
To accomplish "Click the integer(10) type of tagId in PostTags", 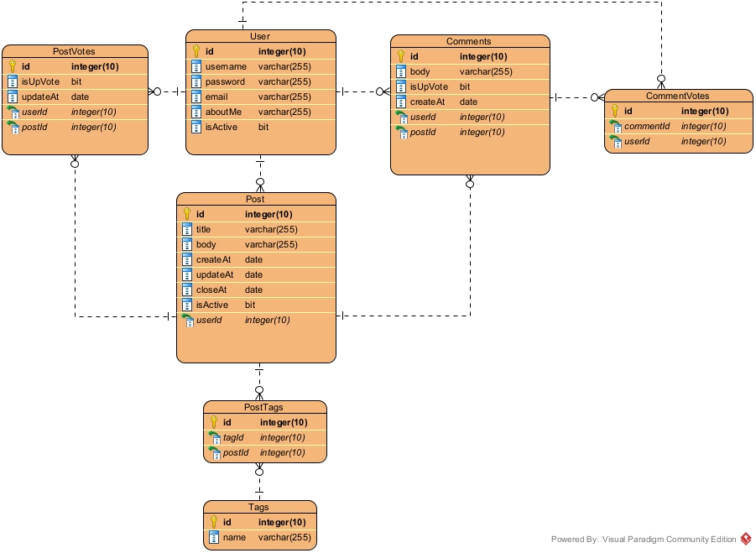I will (282, 438).
